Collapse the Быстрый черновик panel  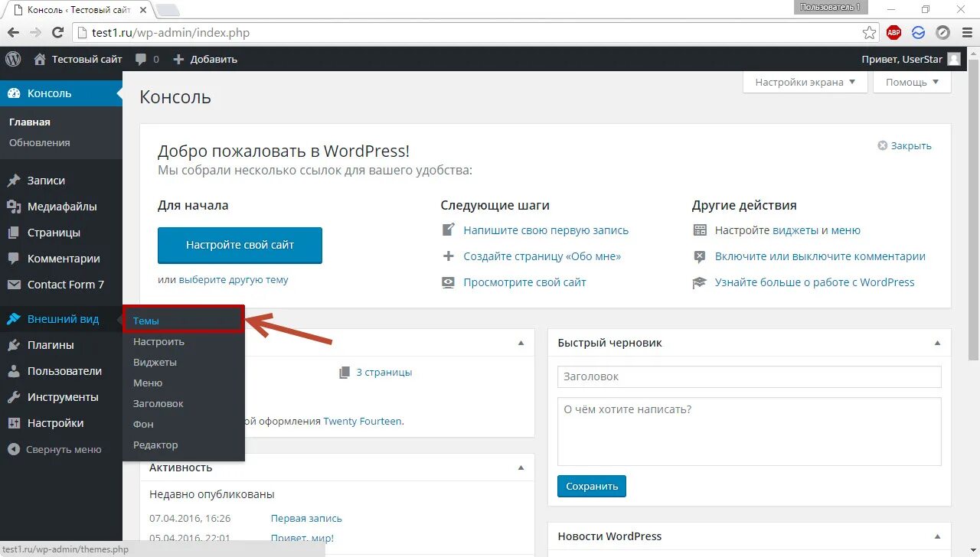937,344
